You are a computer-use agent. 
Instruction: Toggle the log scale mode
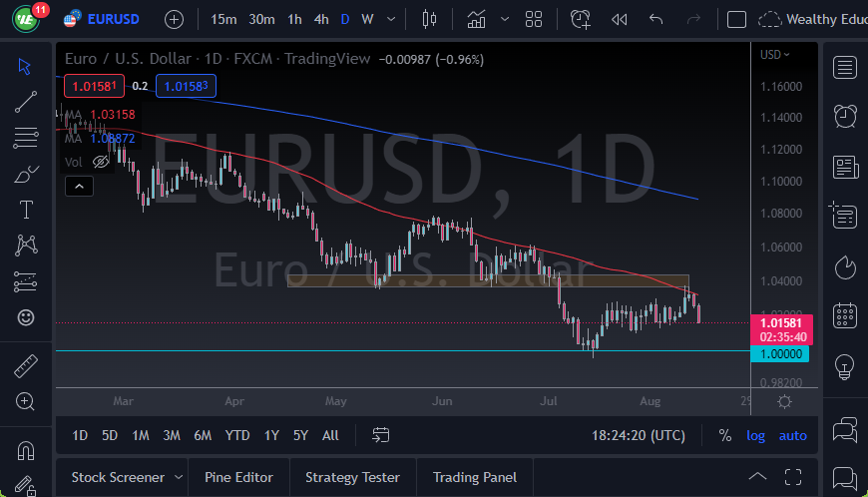coord(755,435)
